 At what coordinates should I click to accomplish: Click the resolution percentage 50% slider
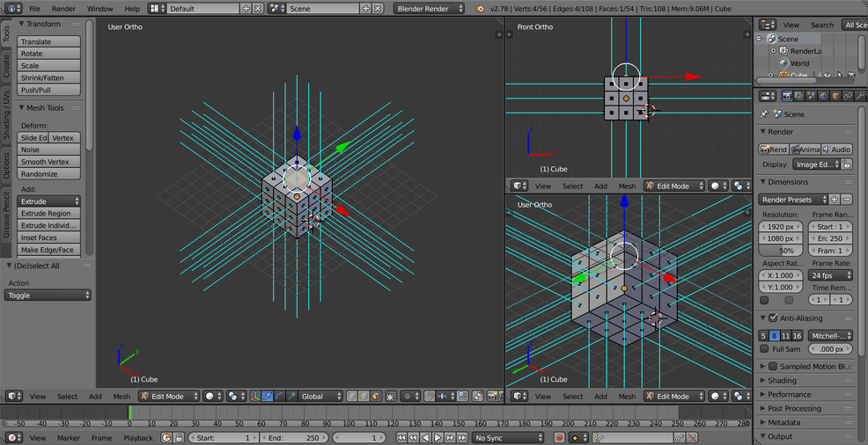pyautogui.click(x=780, y=251)
